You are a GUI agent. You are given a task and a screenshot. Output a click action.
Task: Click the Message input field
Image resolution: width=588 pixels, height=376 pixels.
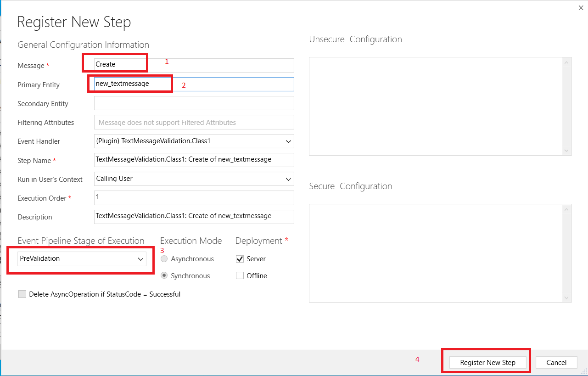(194, 65)
